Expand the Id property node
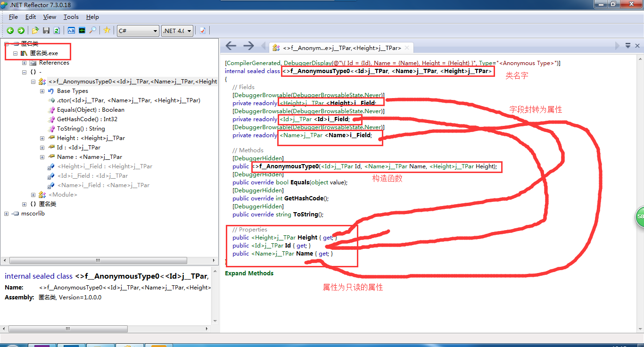This screenshot has height=347, width=644. (x=42, y=148)
